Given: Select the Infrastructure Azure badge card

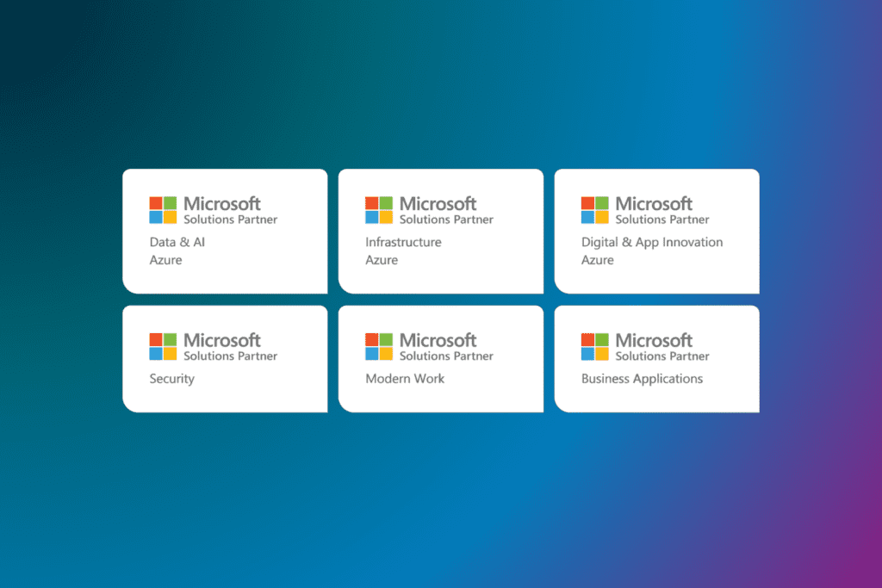Looking at the screenshot, I should coord(441,231).
